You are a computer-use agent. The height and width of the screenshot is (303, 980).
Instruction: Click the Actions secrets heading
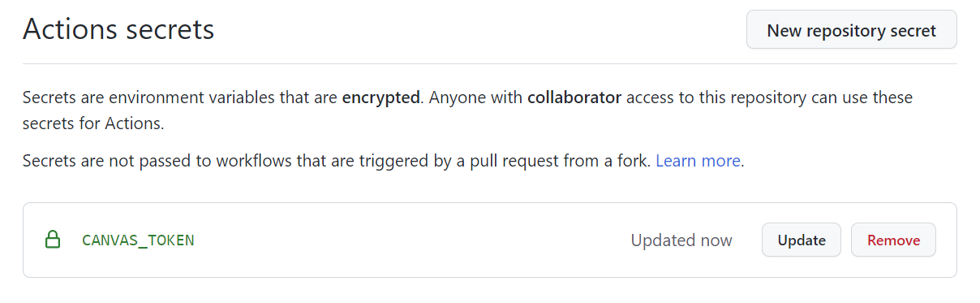coord(118,30)
